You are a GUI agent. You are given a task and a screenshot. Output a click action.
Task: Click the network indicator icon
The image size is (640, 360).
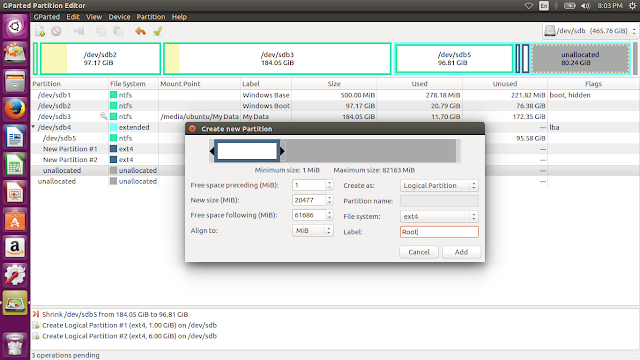click(x=529, y=6)
